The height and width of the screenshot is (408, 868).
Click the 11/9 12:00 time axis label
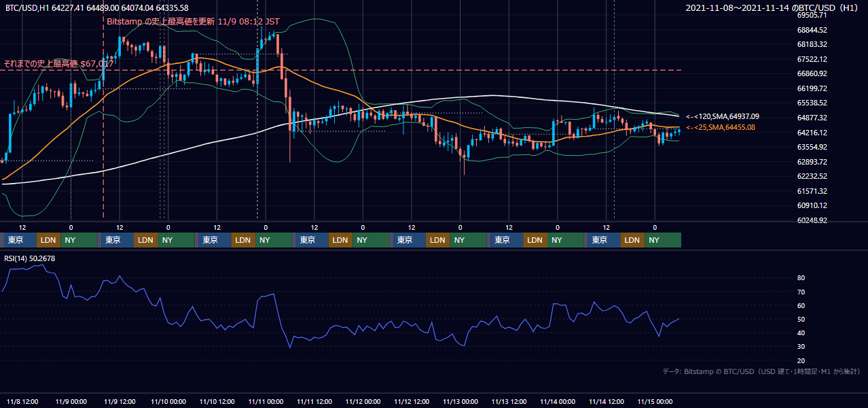[x=120, y=401]
